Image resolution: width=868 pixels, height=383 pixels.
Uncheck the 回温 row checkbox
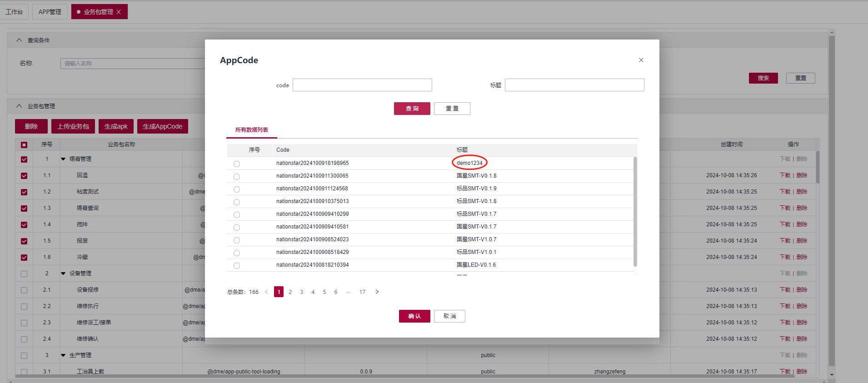click(24, 175)
